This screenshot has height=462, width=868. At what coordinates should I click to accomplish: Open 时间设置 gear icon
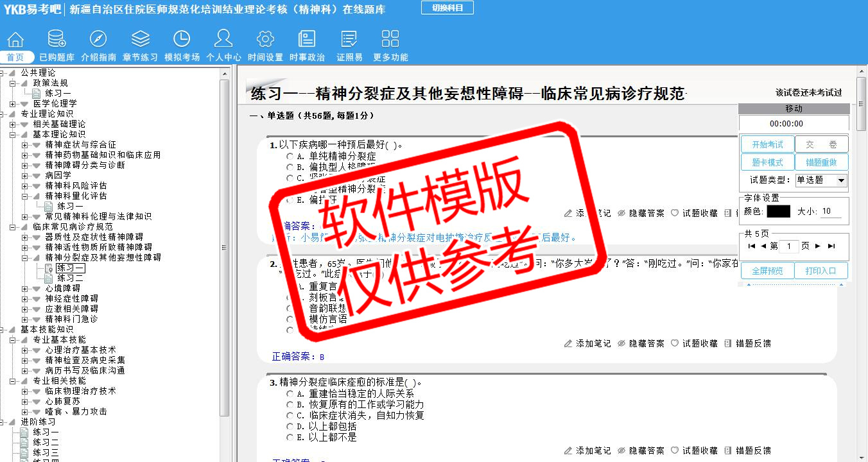[x=265, y=40]
